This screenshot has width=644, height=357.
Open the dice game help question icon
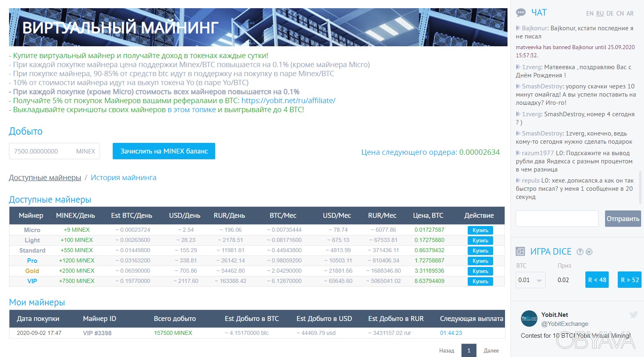click(x=580, y=252)
